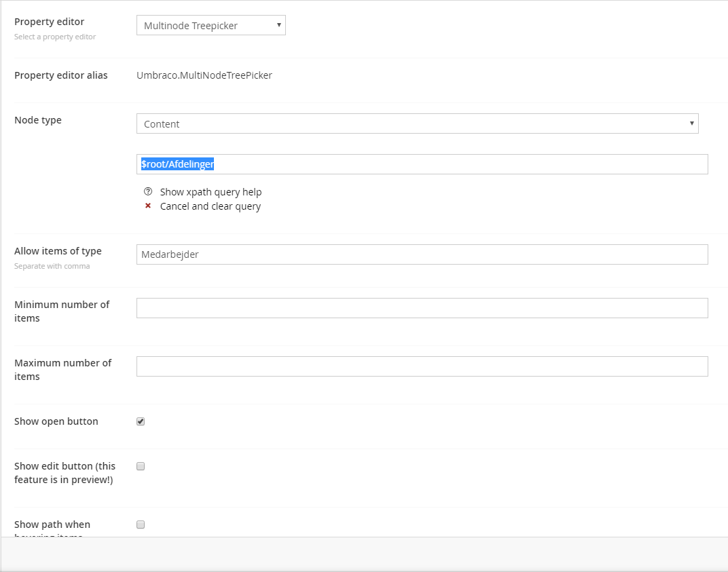The image size is (728, 572).
Task: Tick the Show edit button checkbox
Action: [141, 466]
